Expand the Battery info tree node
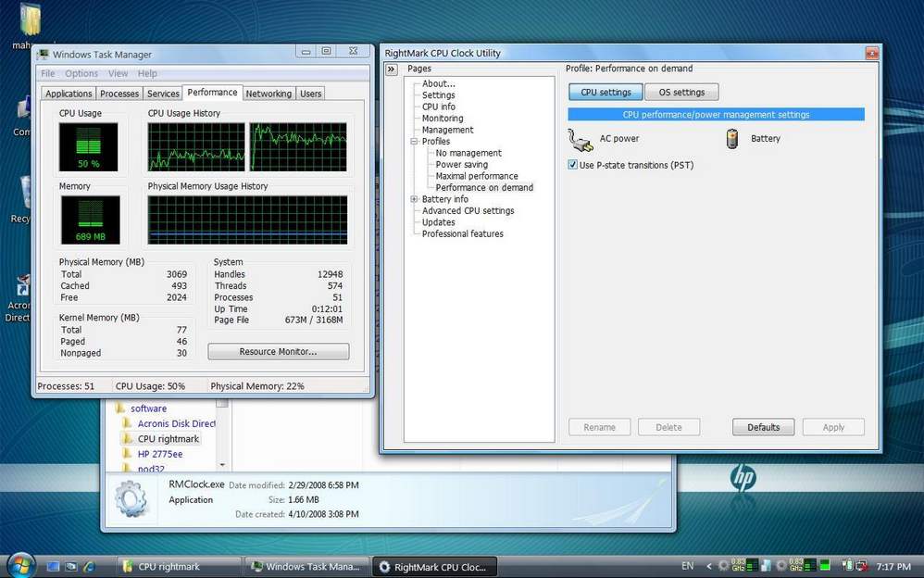 (x=414, y=199)
